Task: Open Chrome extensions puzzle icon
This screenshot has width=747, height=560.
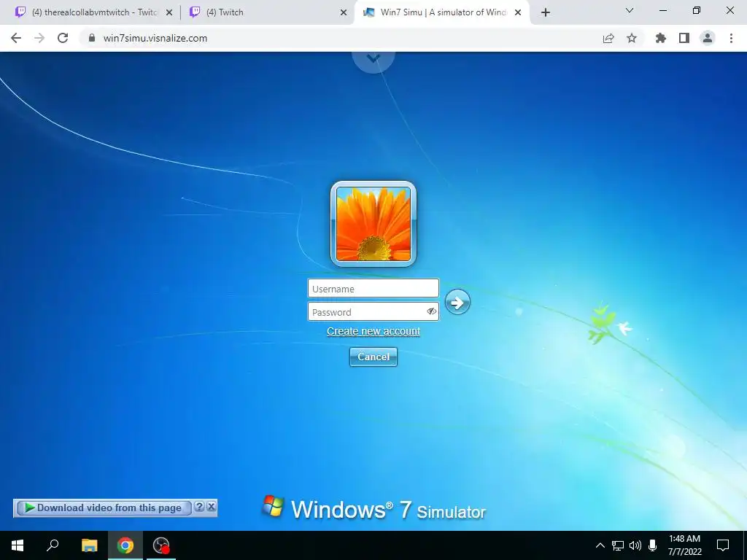Action: point(660,38)
